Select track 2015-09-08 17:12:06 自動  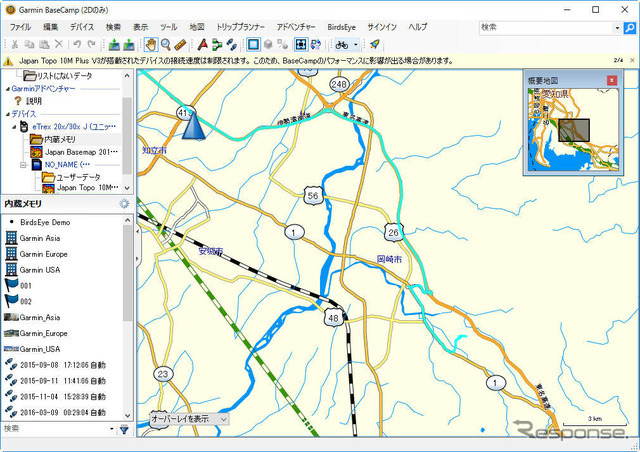[55, 365]
